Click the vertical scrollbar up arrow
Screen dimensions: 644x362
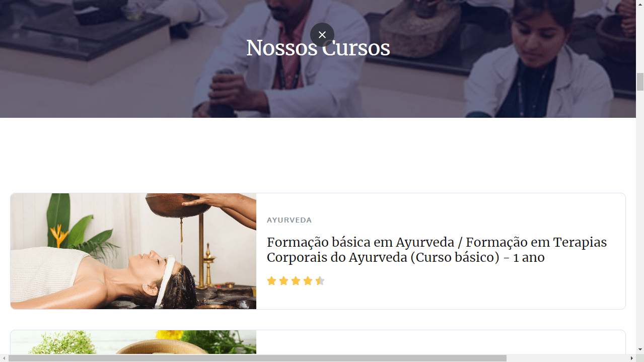(640, 4)
